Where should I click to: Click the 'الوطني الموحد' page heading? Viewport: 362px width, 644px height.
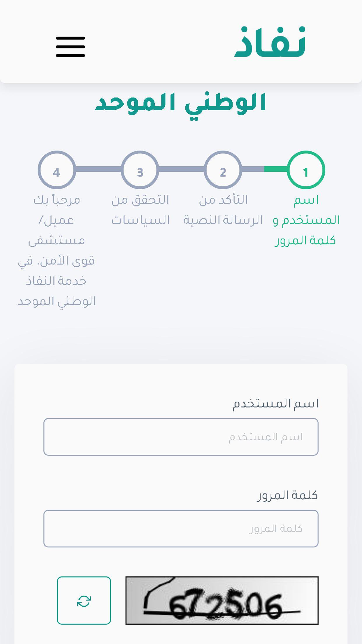point(181,103)
